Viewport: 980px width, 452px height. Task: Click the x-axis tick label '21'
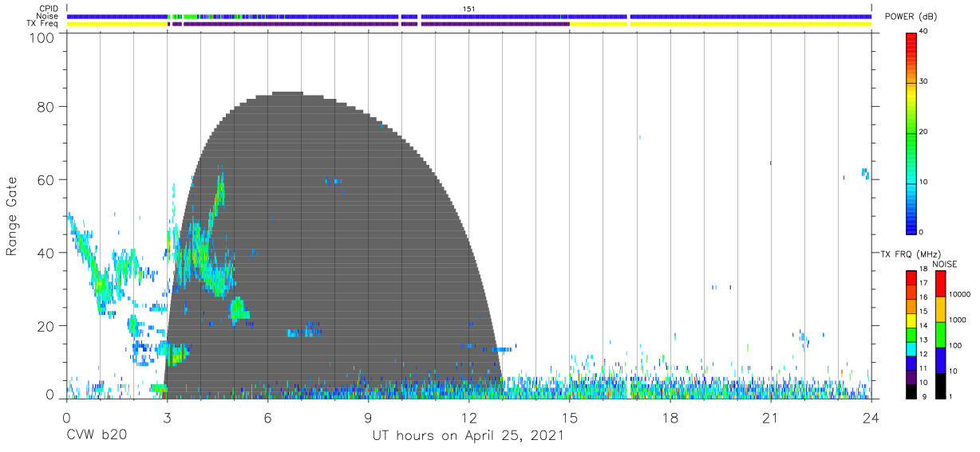click(x=770, y=418)
